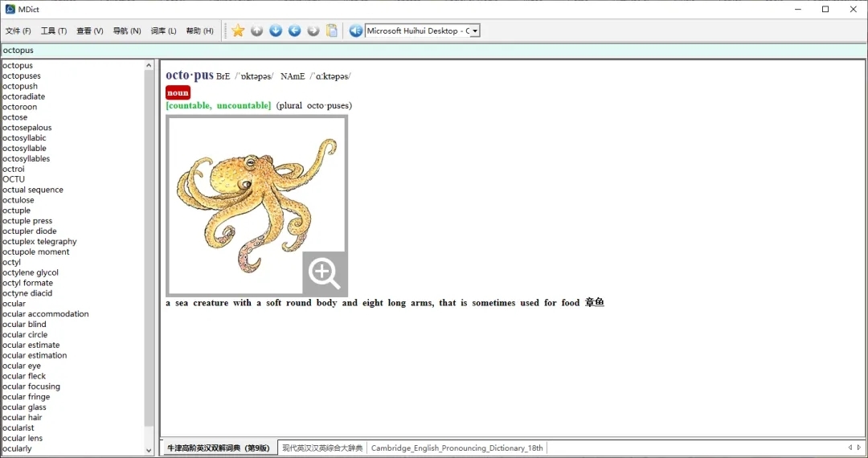Open the 文件 (F) menu

(x=18, y=31)
